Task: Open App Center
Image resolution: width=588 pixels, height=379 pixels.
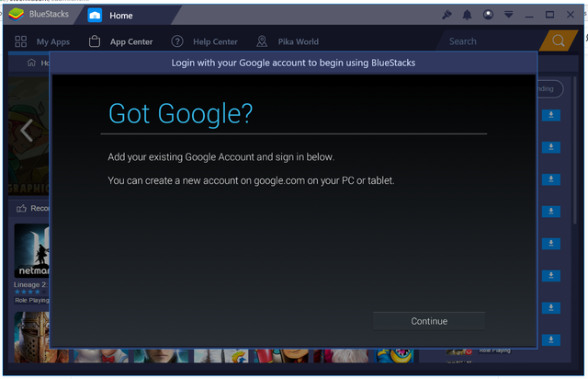Action: (131, 41)
